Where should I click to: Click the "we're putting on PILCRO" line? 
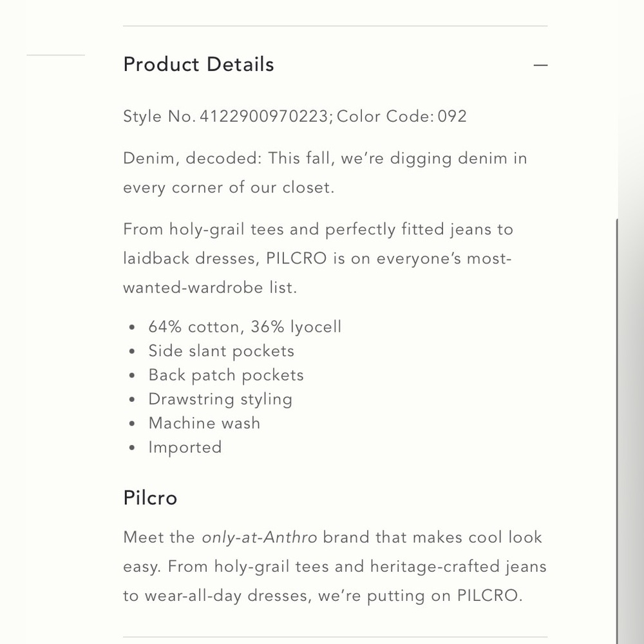pos(323,596)
